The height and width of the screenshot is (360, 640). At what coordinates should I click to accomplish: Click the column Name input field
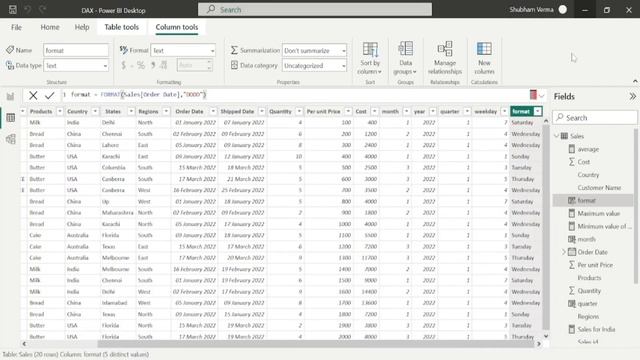point(76,50)
